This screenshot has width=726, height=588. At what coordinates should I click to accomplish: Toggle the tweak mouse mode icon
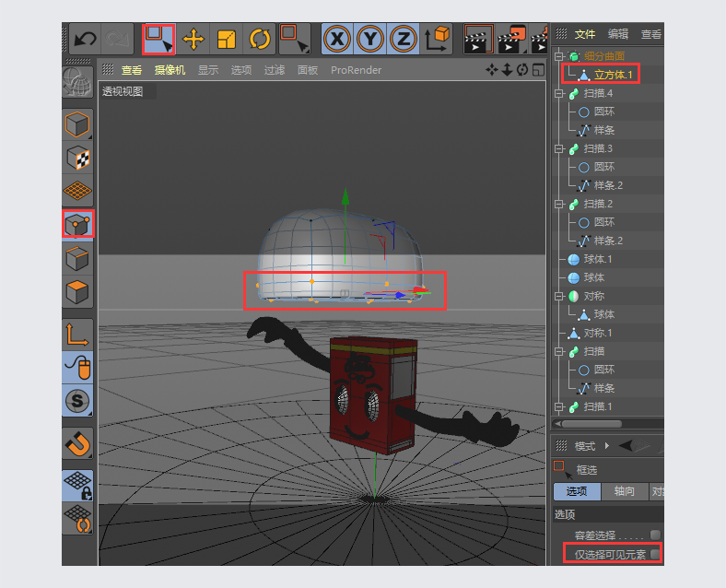pos(77,368)
